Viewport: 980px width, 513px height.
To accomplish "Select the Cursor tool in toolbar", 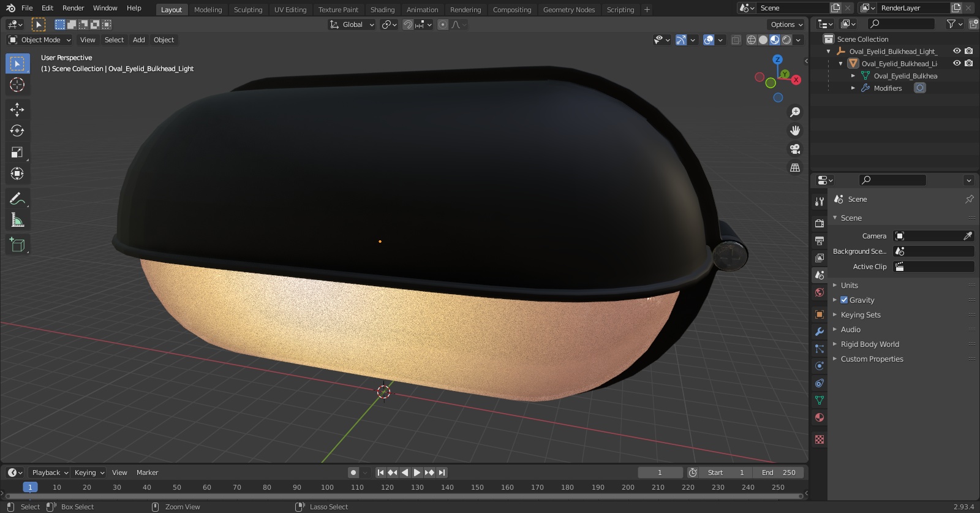I will (17, 85).
